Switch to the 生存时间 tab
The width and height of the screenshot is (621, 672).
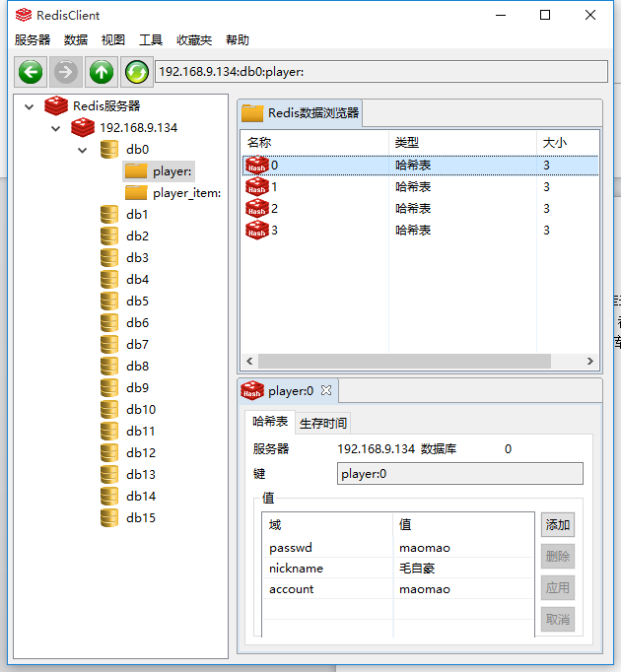click(x=323, y=424)
